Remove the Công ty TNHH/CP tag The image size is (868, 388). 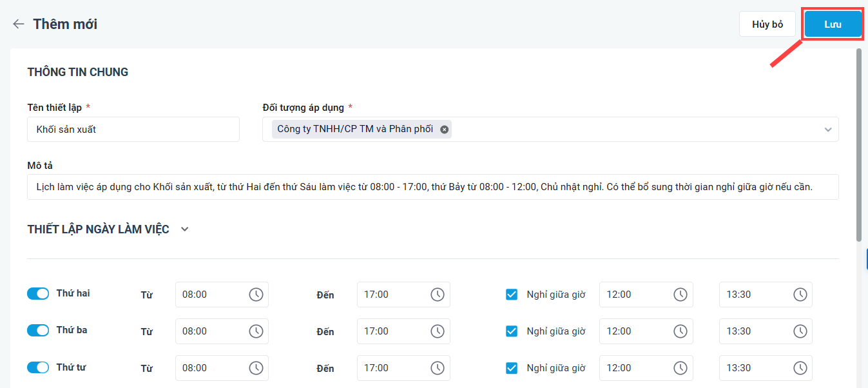point(444,130)
